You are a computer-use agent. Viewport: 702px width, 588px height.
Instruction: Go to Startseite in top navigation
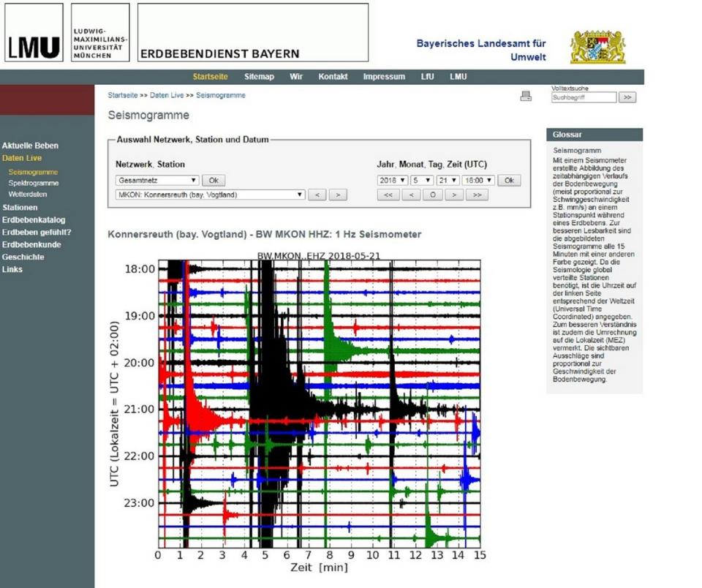[211, 77]
